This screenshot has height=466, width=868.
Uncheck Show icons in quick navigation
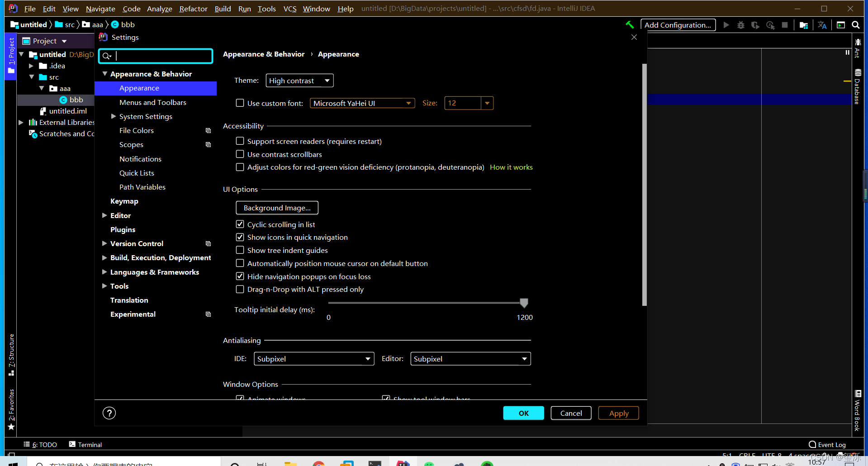[x=240, y=237]
